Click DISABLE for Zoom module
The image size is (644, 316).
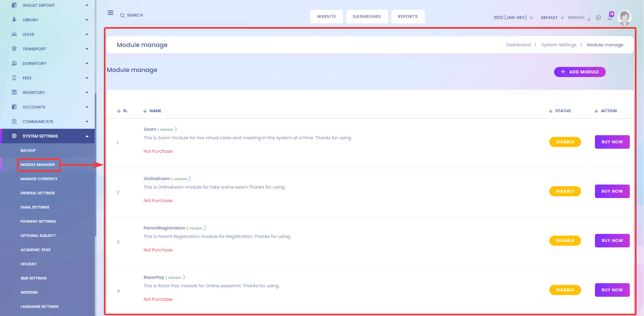coord(565,142)
